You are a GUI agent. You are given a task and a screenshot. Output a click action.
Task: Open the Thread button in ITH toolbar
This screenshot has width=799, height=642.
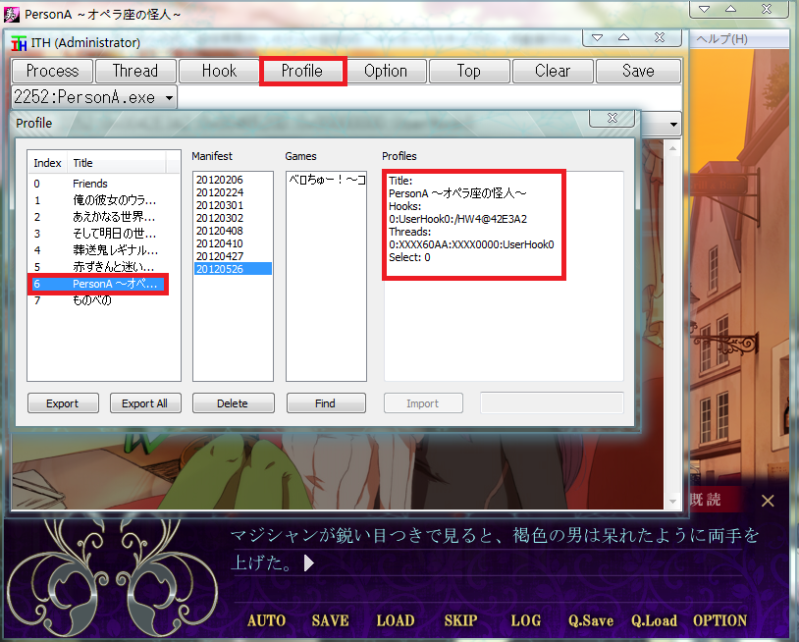(135, 71)
